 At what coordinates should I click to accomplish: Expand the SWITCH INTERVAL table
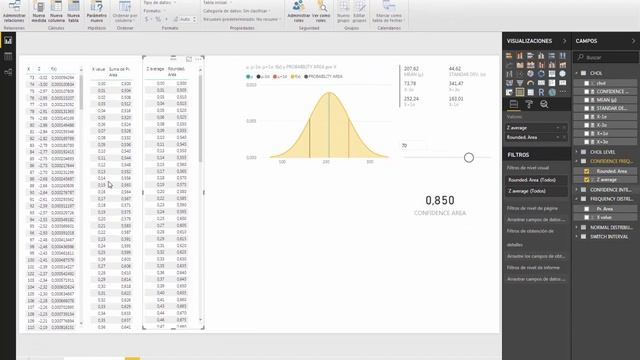tap(577, 237)
